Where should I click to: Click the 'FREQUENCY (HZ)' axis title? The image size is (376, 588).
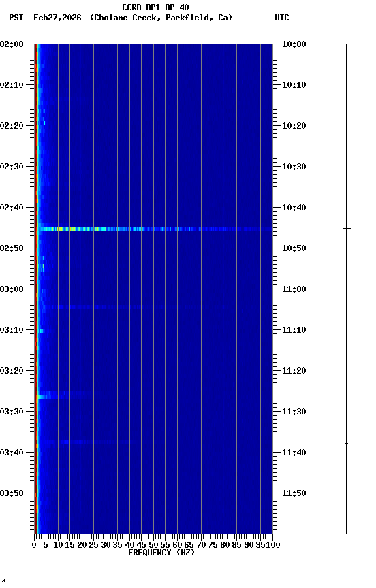point(161,553)
